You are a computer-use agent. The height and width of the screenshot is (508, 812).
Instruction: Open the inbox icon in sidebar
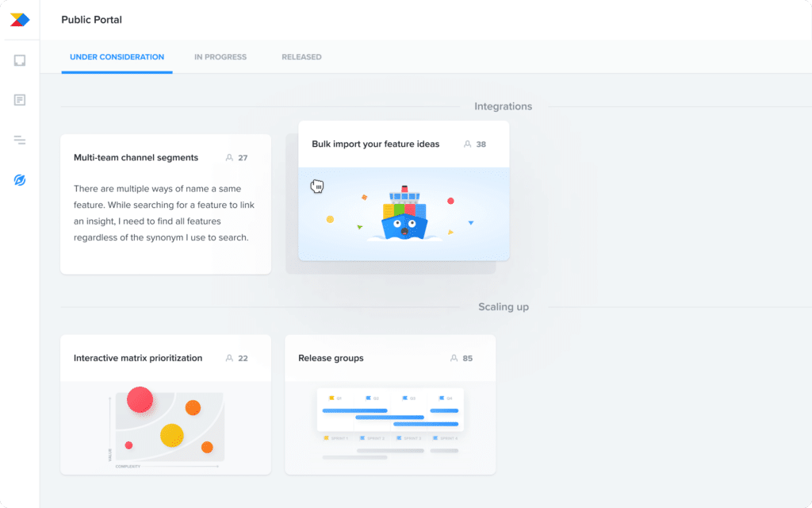[20, 60]
